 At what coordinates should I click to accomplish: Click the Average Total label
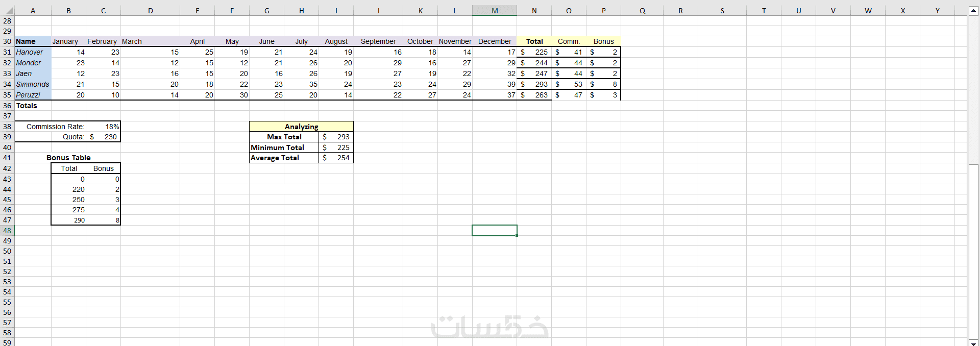(x=284, y=158)
